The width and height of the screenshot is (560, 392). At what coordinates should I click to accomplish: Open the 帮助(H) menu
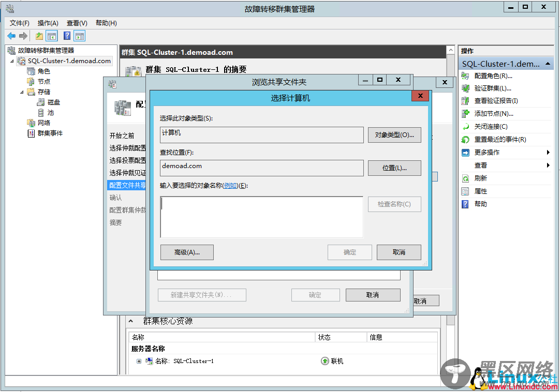coord(106,23)
